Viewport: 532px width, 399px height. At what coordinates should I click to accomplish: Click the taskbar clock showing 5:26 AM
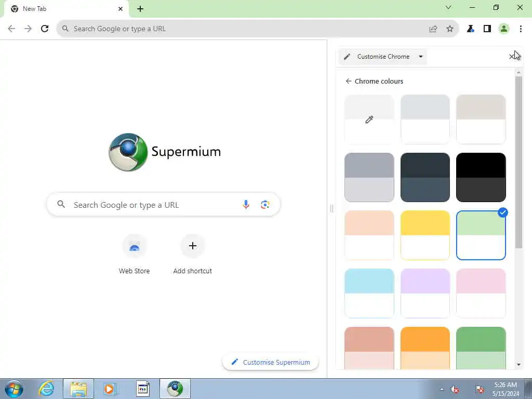[x=506, y=389]
